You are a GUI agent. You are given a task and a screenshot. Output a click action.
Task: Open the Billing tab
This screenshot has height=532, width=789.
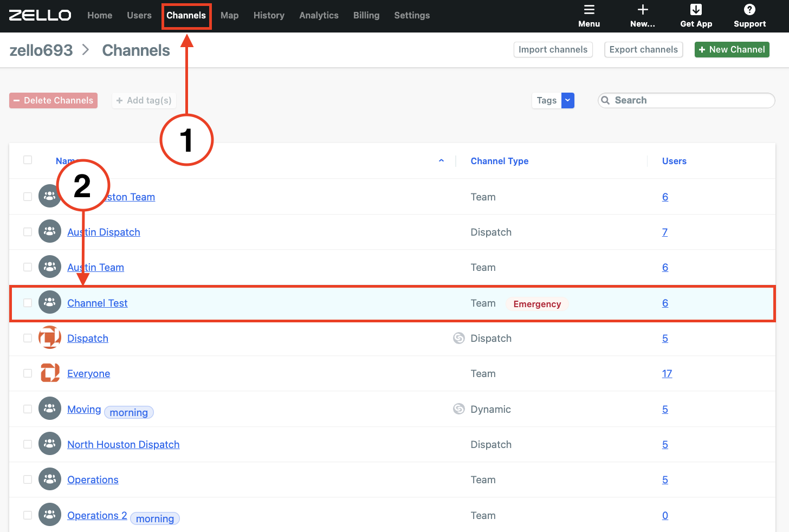[366, 15]
